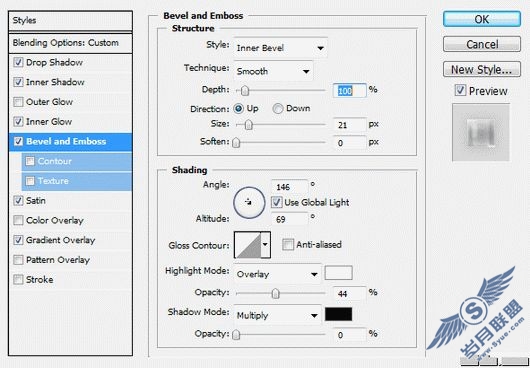Open the Technique dropdown showing Smooth

point(273,71)
